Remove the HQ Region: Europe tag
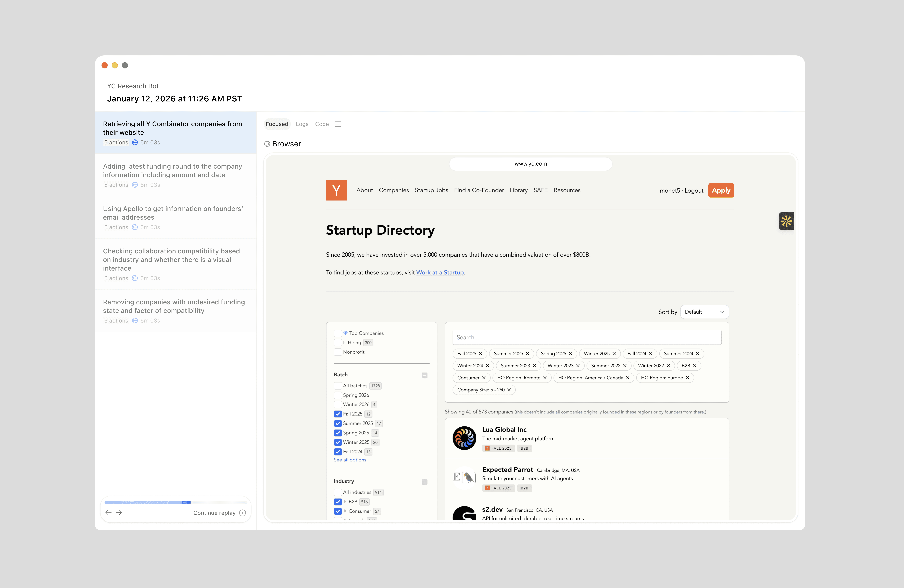Viewport: 904px width, 588px height. [x=687, y=378]
